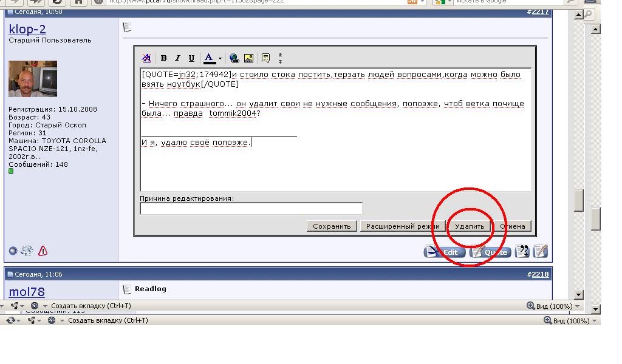Image resolution: width=622 pixels, height=364 pixels.
Task: Open post permalink #2218
Action: 540,274
